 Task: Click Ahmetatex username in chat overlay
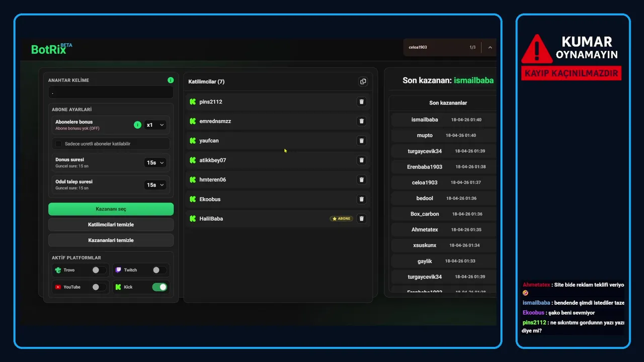[536, 285]
